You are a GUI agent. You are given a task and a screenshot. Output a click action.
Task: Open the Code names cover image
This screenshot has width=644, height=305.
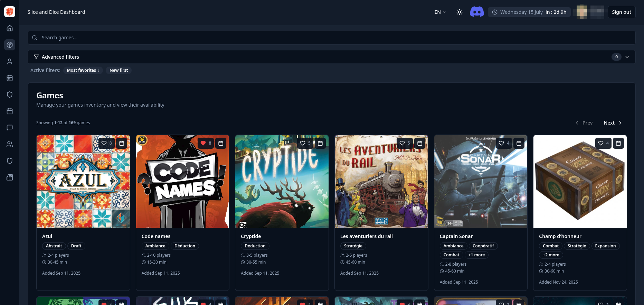click(x=182, y=181)
